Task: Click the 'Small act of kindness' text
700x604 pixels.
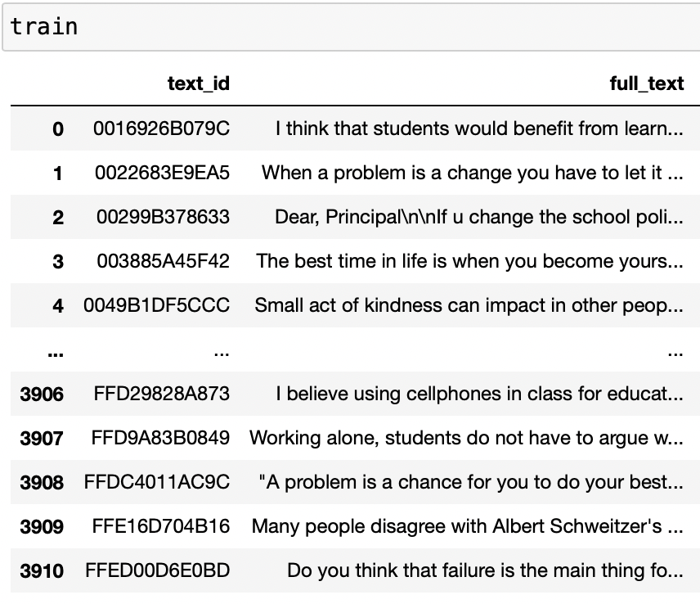Action: point(469,305)
